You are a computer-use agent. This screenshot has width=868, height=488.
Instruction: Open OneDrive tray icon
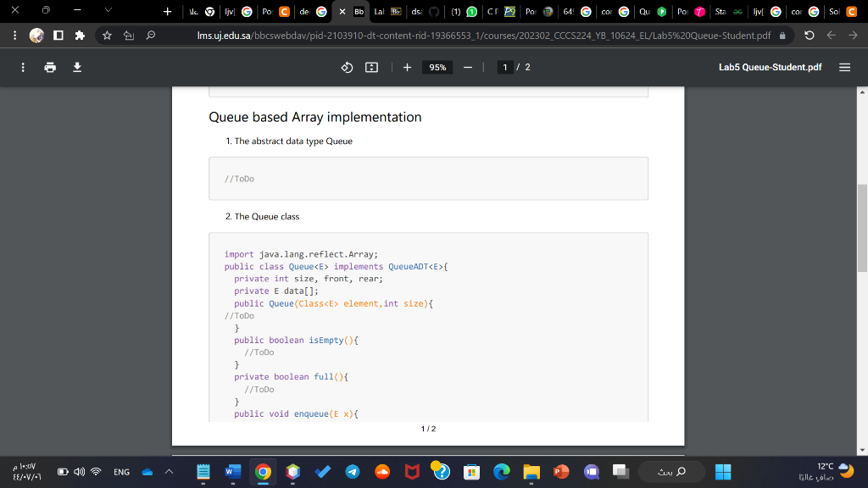(x=147, y=472)
